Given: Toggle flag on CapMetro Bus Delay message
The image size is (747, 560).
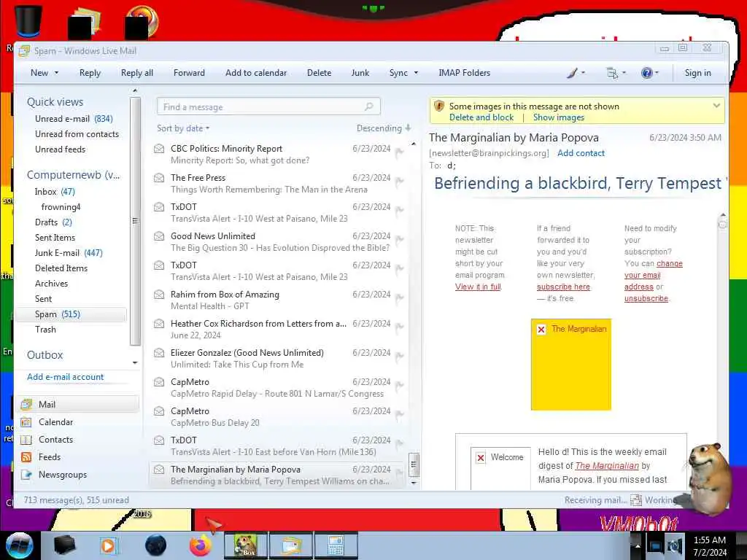Looking at the screenshot, I should tap(400, 414).
